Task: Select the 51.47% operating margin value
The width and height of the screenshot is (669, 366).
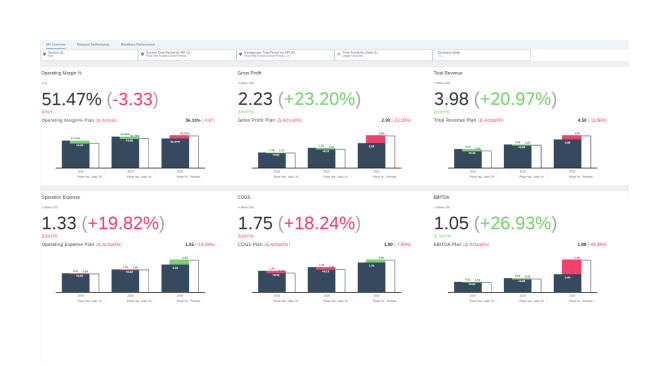Action: [x=72, y=99]
